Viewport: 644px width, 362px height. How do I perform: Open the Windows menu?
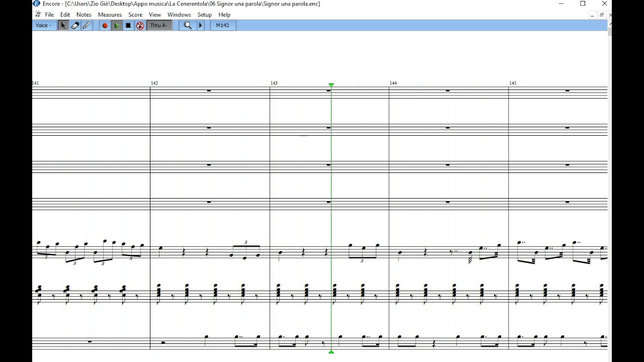click(x=179, y=15)
